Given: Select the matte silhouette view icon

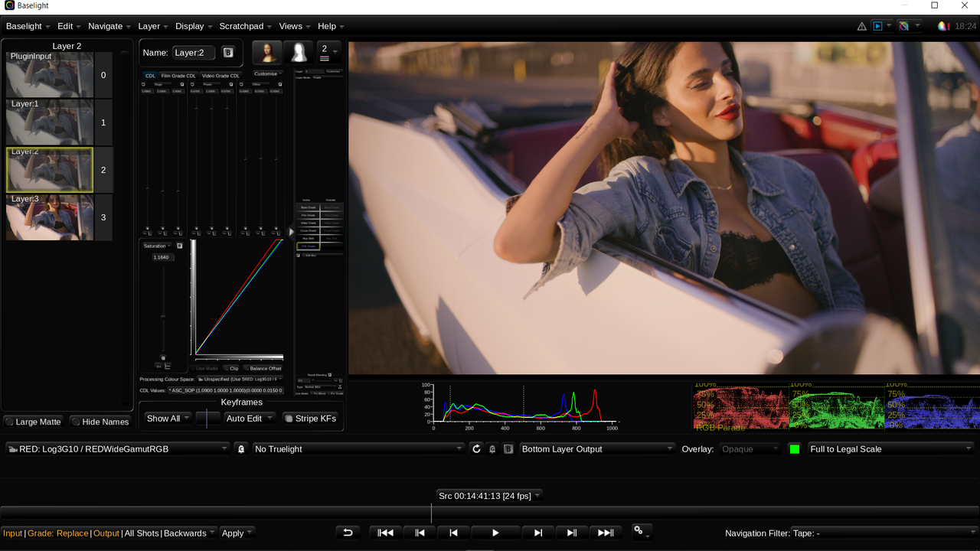Looking at the screenshot, I should [x=299, y=53].
